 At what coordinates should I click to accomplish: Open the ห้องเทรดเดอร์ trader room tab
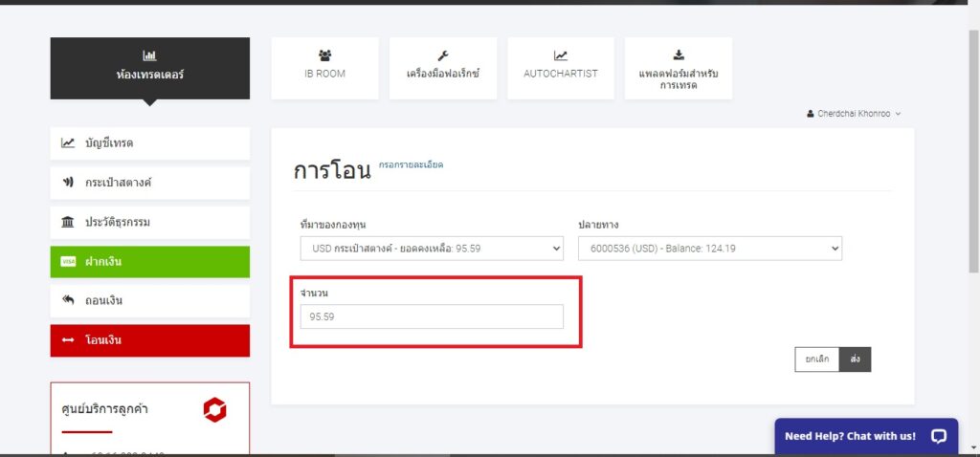[149, 67]
